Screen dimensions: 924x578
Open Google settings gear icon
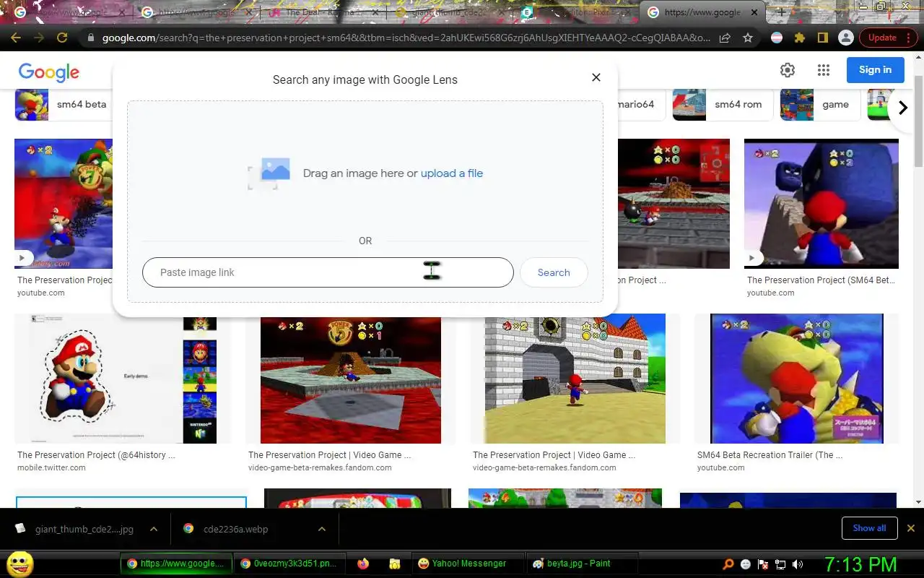(788, 70)
